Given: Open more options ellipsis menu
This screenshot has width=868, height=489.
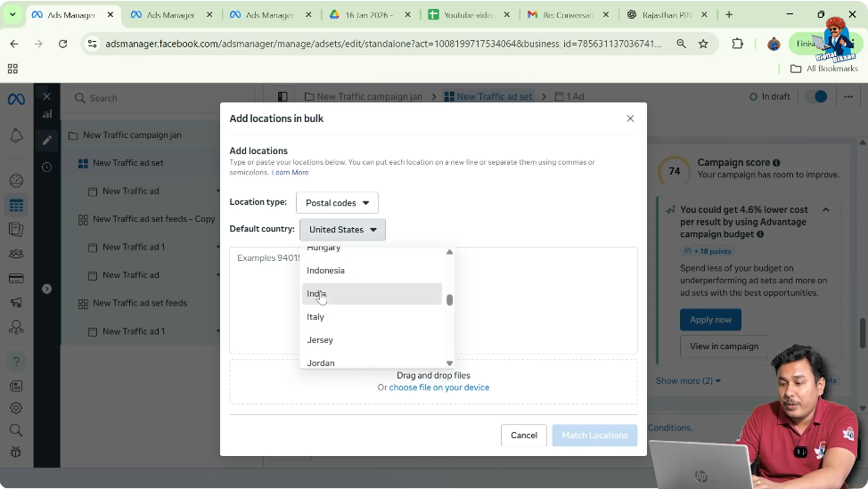Looking at the screenshot, I should (x=848, y=96).
